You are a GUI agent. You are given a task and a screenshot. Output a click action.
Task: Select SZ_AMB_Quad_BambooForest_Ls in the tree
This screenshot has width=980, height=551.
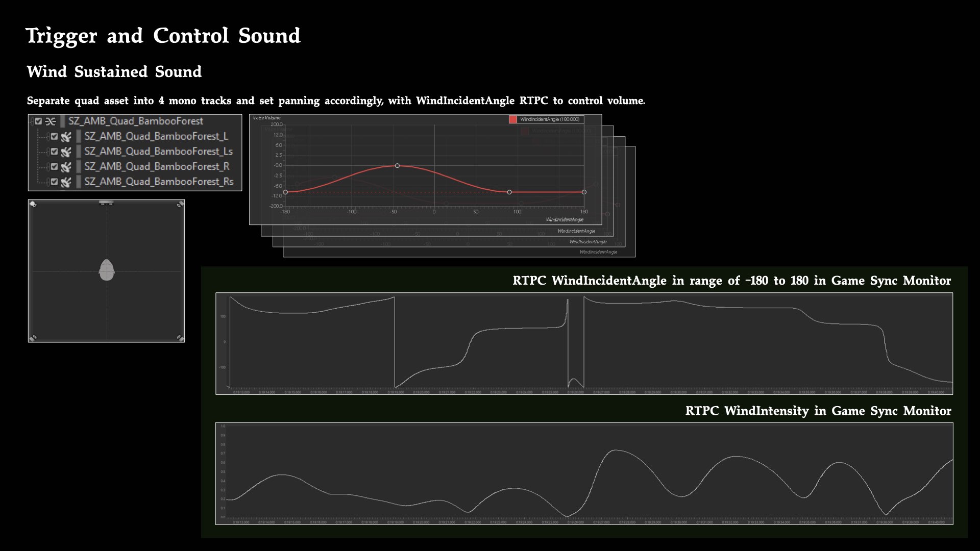135,152
